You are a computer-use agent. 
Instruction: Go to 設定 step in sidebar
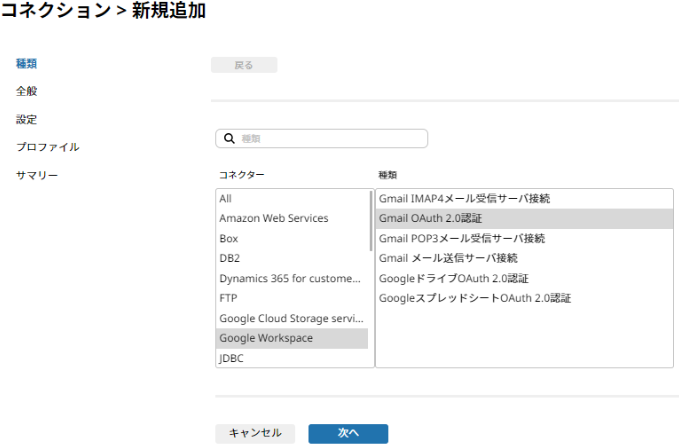coord(26,119)
